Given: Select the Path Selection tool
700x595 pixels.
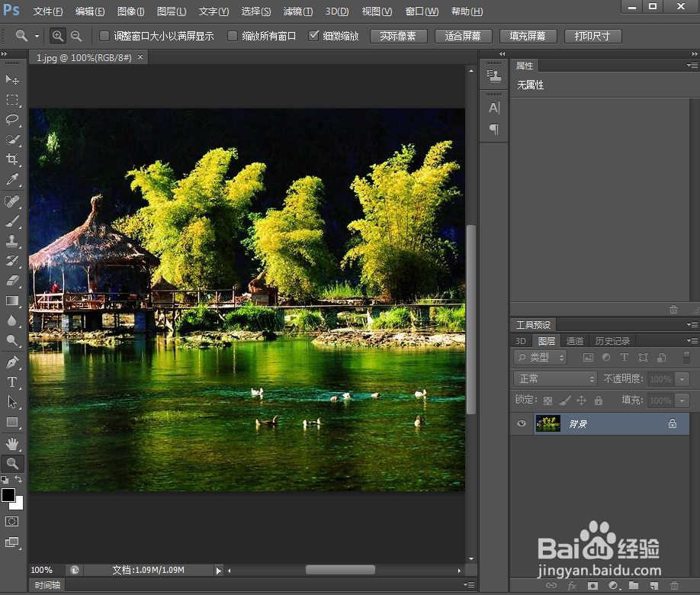Looking at the screenshot, I should [x=12, y=402].
